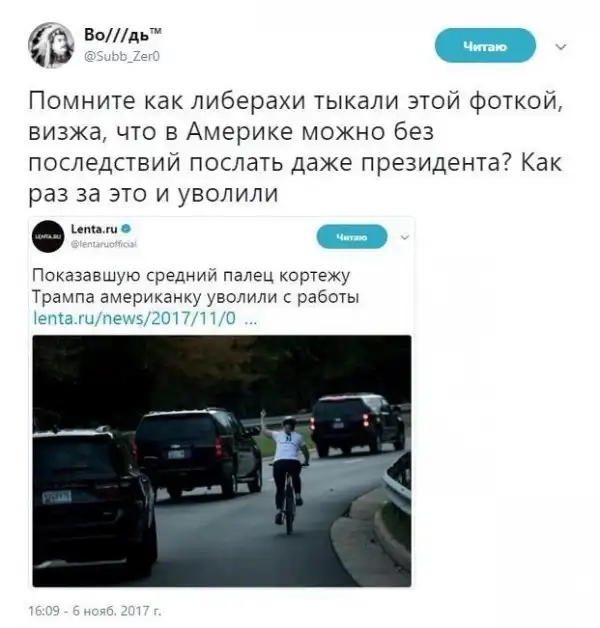Click the quoted headline about Трампа кортеж
This screenshot has height=628, width=600.
tap(195, 286)
